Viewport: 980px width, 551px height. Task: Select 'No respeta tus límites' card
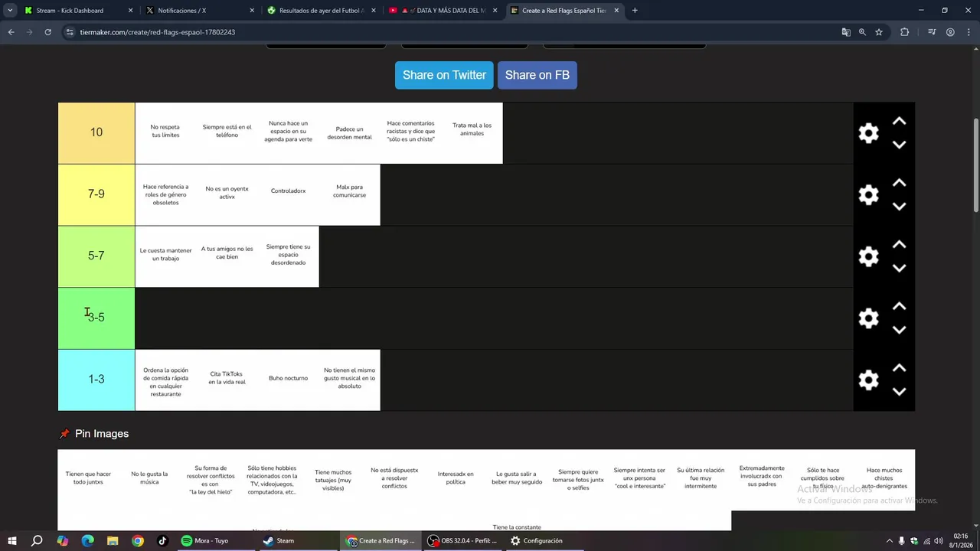[x=165, y=132]
